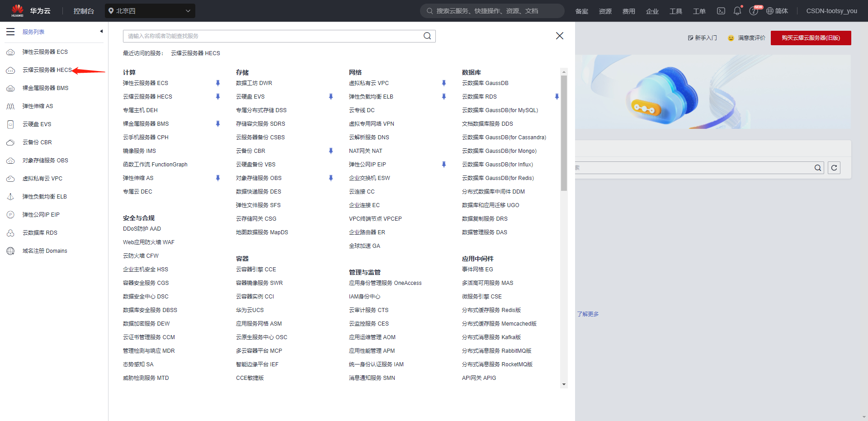Click the smiley face 满意度评价 icon
This screenshot has height=421, width=868.
(x=731, y=38)
